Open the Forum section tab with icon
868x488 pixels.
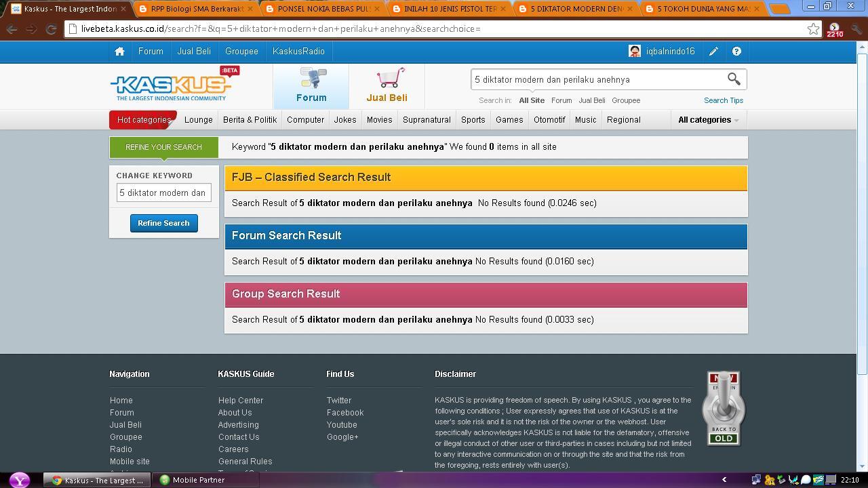311,86
